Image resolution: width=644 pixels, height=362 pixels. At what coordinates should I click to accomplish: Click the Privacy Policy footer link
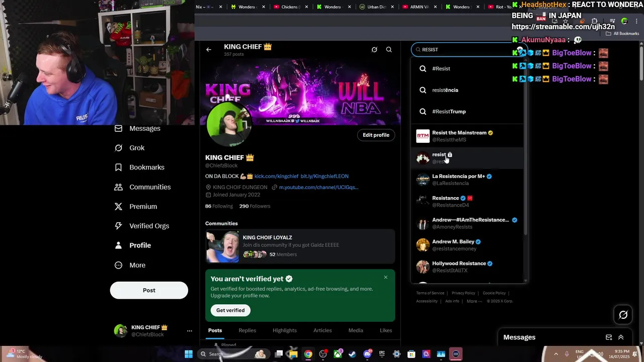(463, 293)
